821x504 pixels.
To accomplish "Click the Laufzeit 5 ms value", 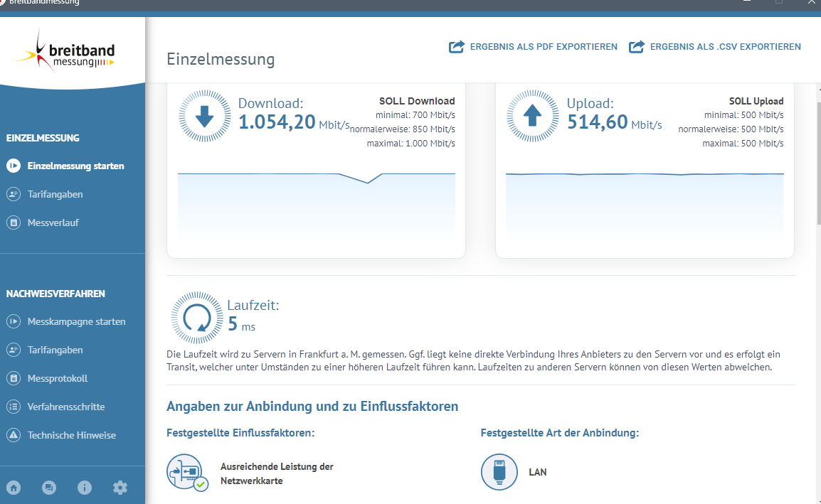I will coord(241,324).
